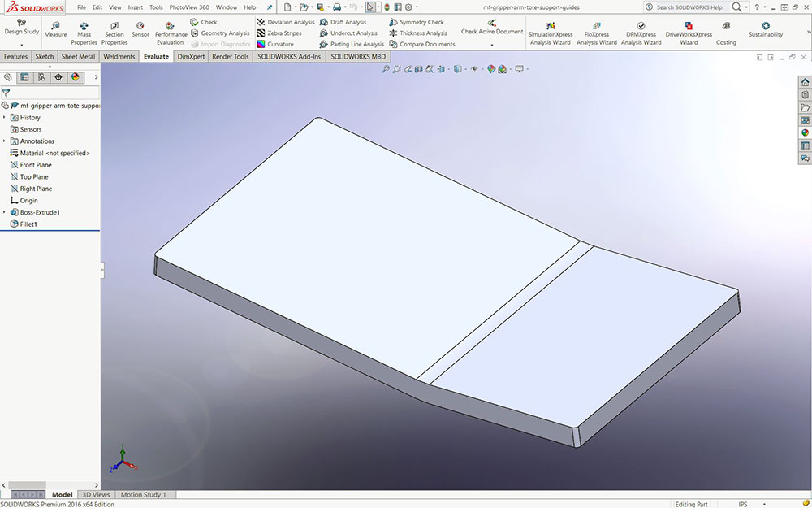
Task: Select the Measure tool
Action: point(55,29)
